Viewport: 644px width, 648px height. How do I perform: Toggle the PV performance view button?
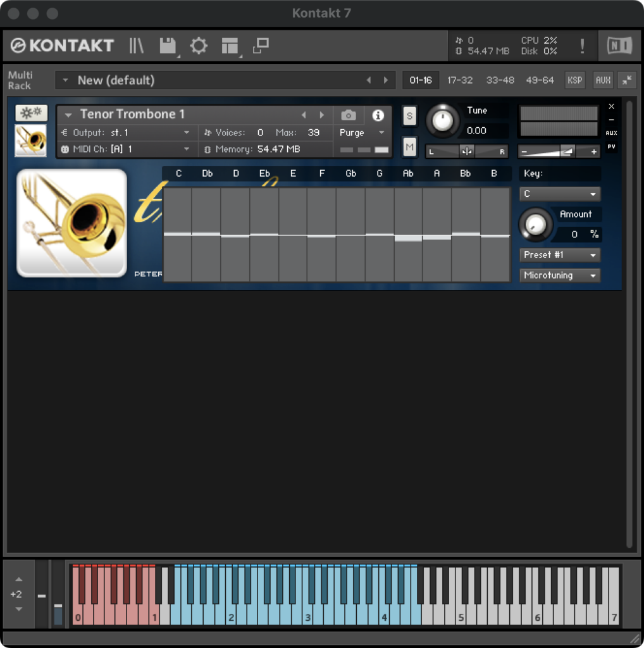(611, 146)
